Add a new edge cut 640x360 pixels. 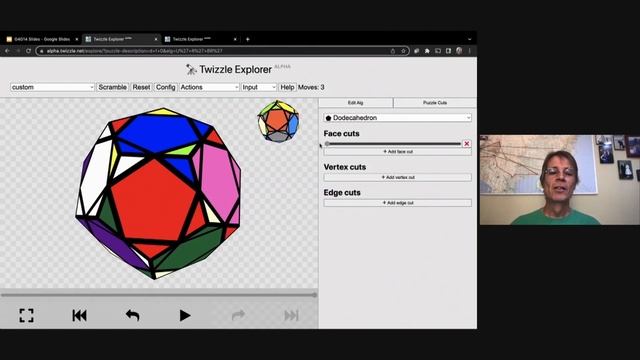(398, 203)
